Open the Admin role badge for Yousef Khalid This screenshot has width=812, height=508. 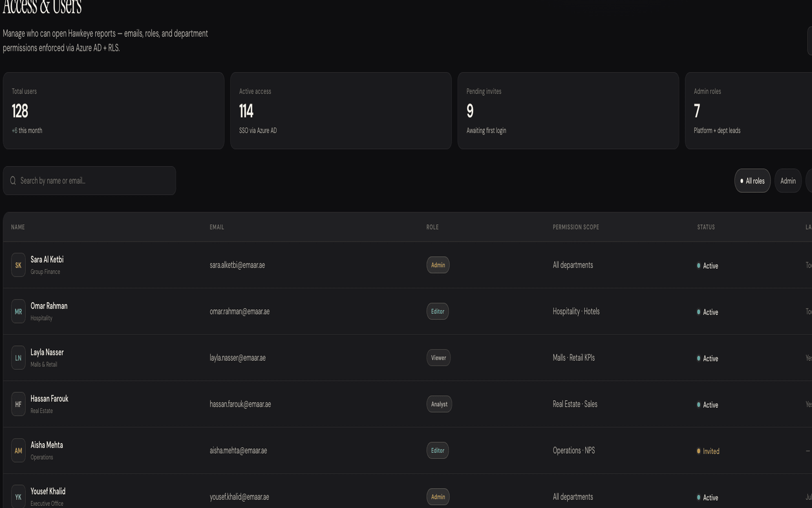click(438, 497)
